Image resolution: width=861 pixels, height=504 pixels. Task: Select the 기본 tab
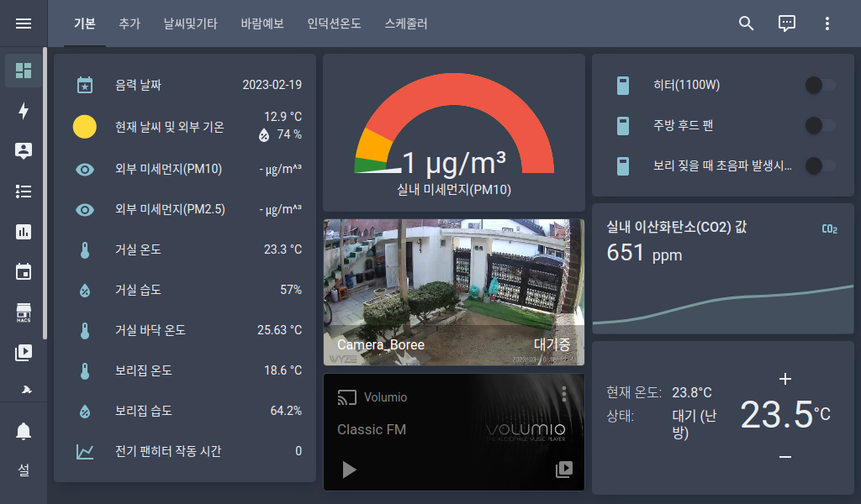(x=85, y=24)
